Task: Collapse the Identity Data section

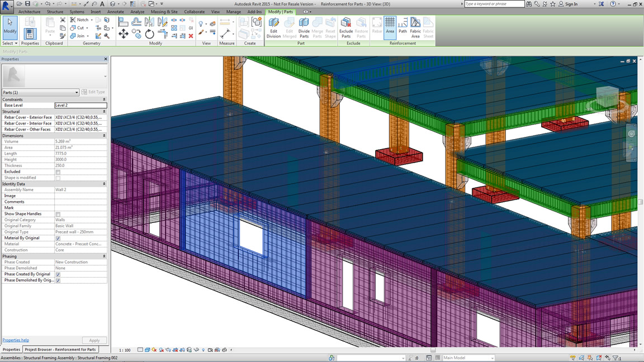Action: [104, 184]
